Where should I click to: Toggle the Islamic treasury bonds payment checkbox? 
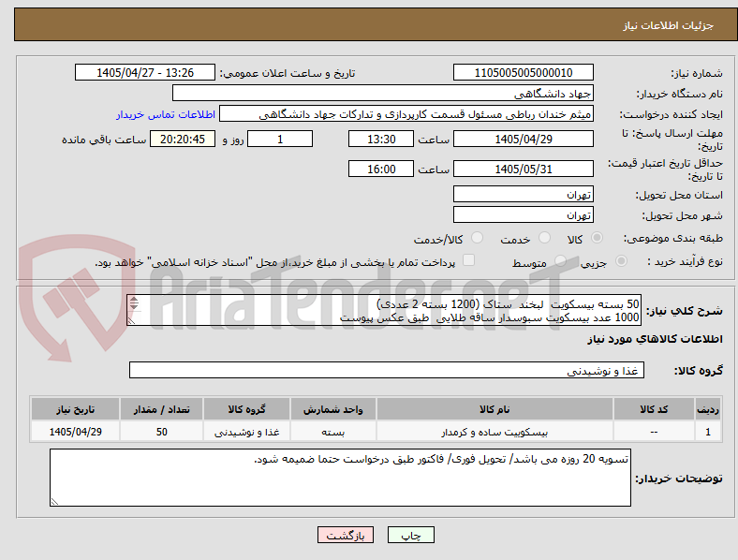click(x=469, y=260)
